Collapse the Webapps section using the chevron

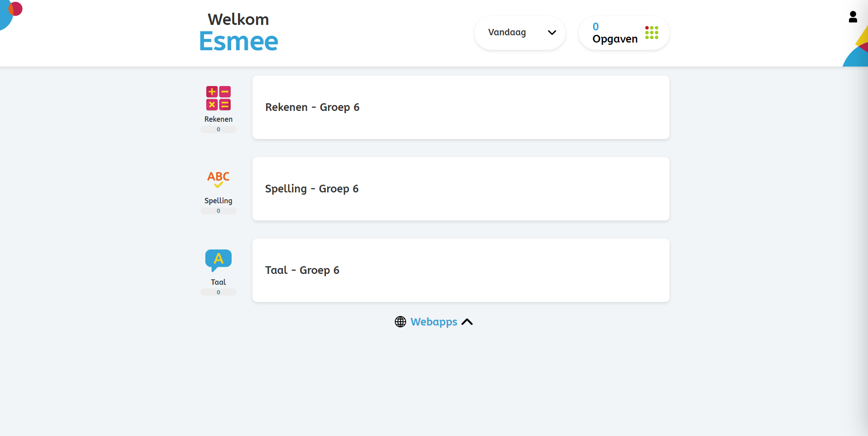(467, 322)
